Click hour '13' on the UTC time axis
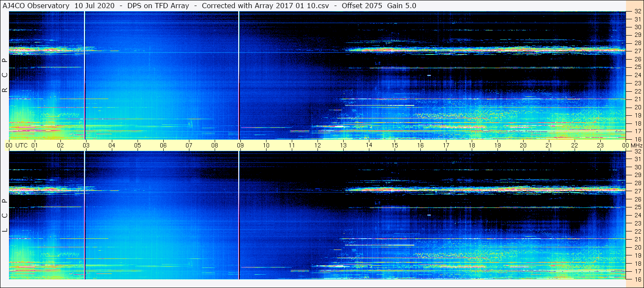This screenshot has height=288, width=644. click(x=343, y=145)
